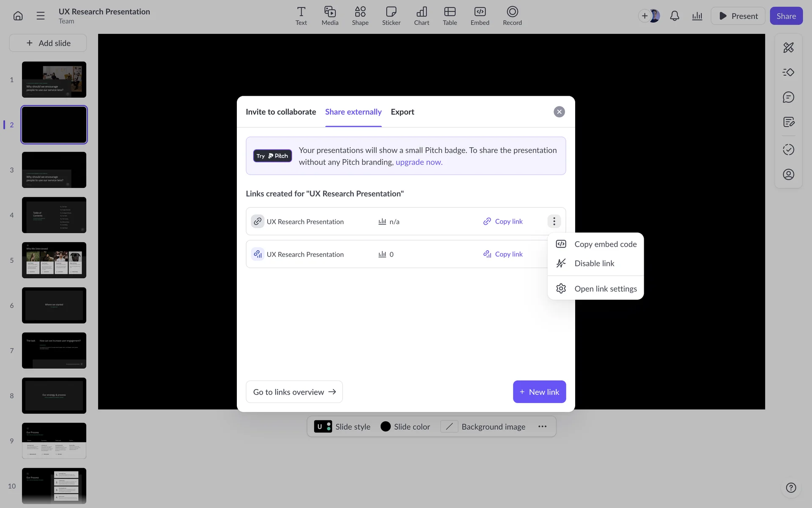This screenshot has width=812, height=508.
Task: Click the New link button
Action: click(x=539, y=392)
